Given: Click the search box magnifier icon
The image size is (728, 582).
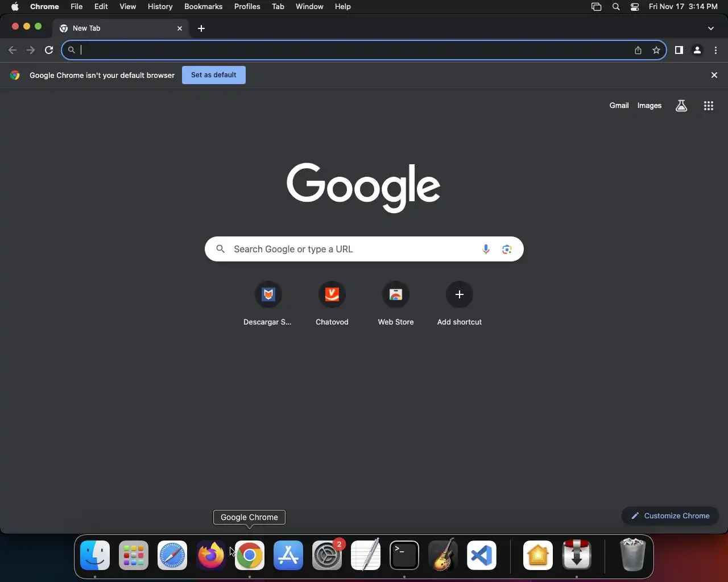Looking at the screenshot, I should click(x=221, y=249).
